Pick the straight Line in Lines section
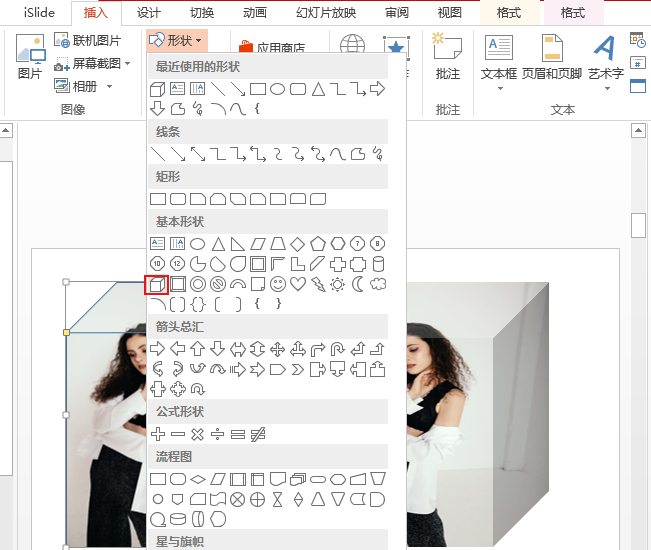This screenshot has width=651, height=550. coord(158,154)
